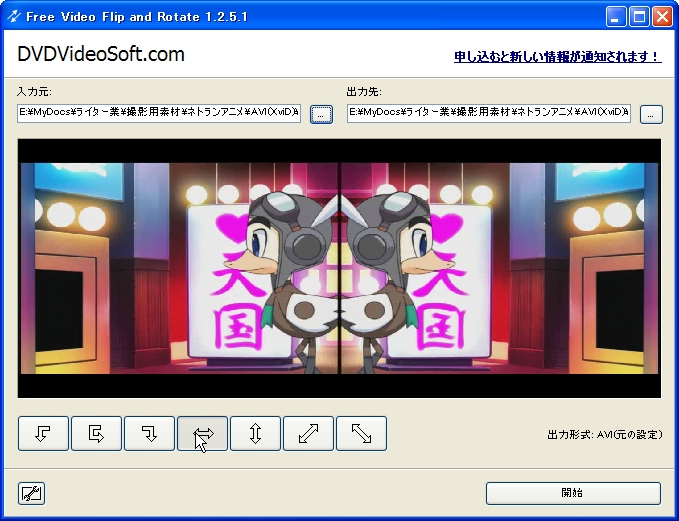The width and height of the screenshot is (679, 521).
Task: Click the 出力先 output path field
Action: pos(488,113)
